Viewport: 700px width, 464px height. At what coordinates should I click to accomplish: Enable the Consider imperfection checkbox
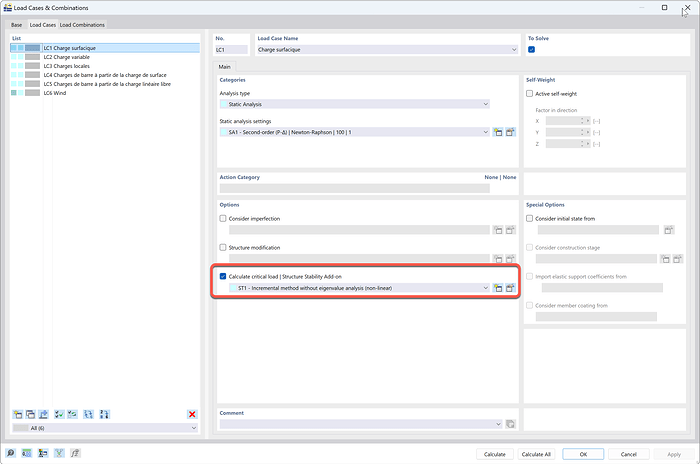pos(224,218)
